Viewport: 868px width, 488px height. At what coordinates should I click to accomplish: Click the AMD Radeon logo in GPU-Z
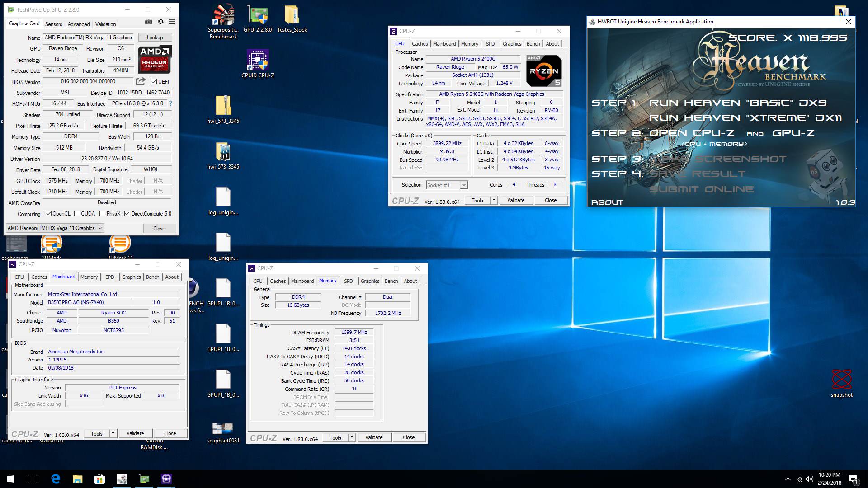(155, 59)
